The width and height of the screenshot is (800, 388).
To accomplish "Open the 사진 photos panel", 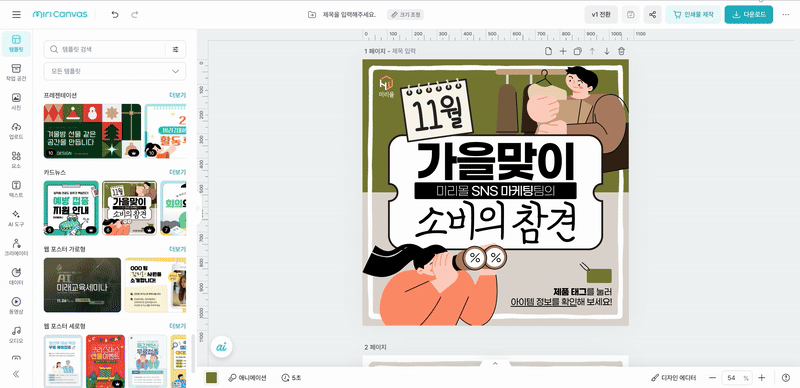I will pos(16,102).
